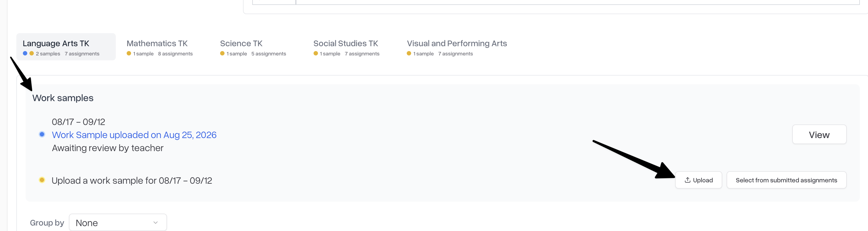Switch to the Mathematics TK tab

click(160, 47)
